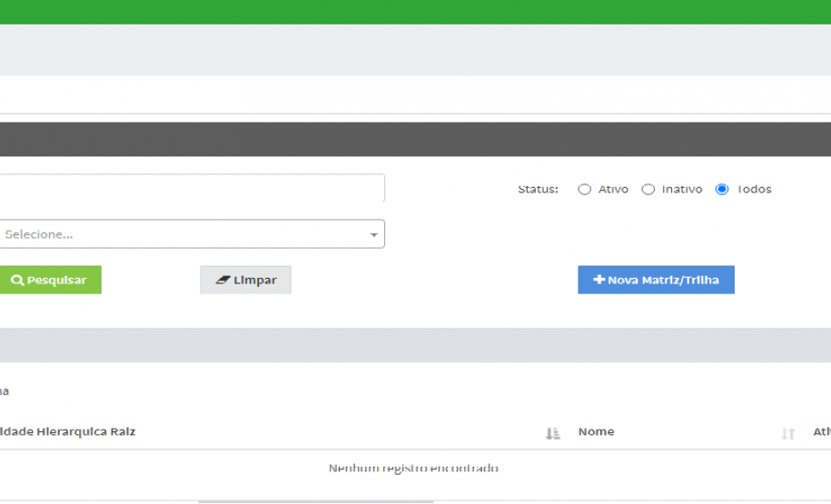Click the horizontal scrollbar at the bottom
This screenshot has width=831, height=504.
point(315,500)
